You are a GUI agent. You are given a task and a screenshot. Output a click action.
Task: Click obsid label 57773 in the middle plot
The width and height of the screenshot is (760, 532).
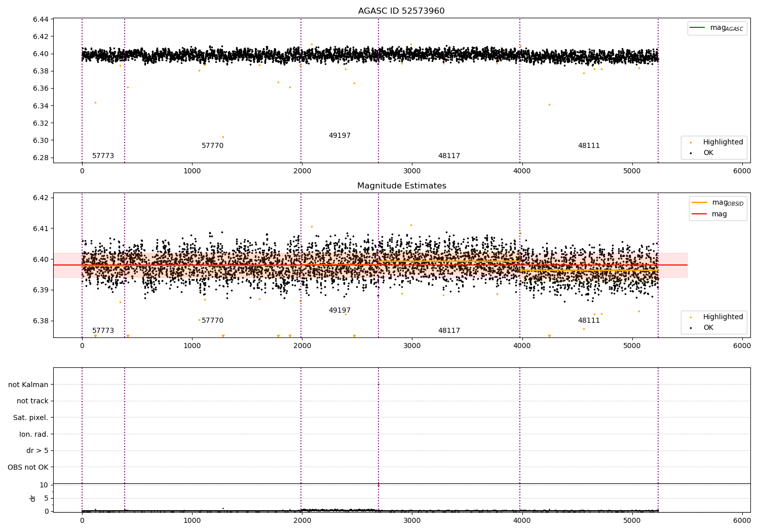coord(103,331)
